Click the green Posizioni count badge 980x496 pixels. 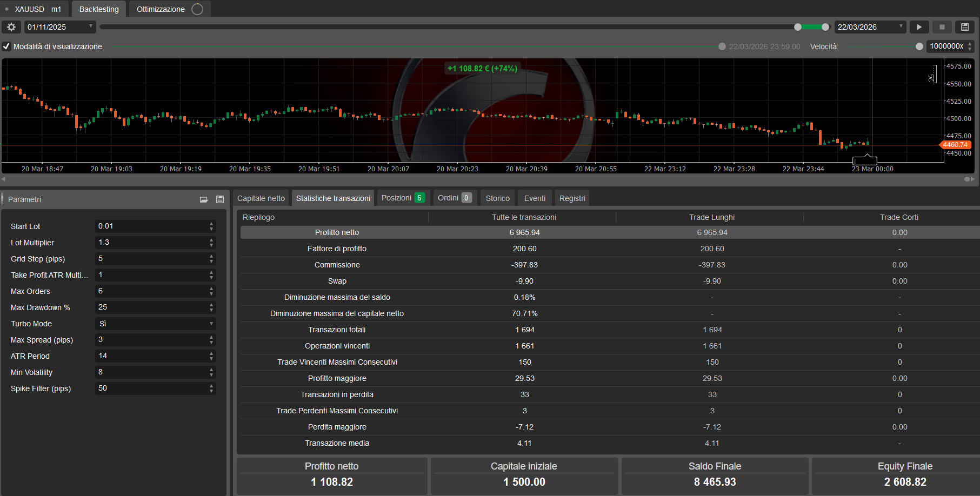[x=419, y=198]
